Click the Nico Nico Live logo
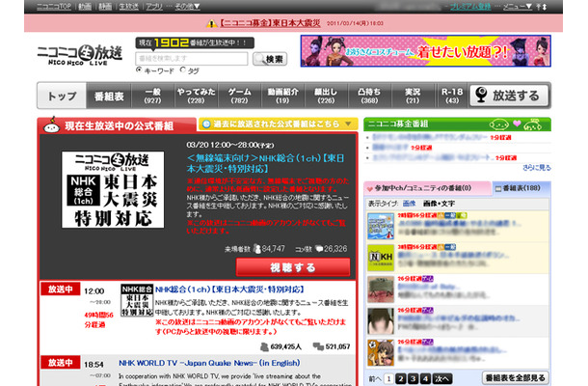The height and width of the screenshot is (386, 588). tap(80, 55)
